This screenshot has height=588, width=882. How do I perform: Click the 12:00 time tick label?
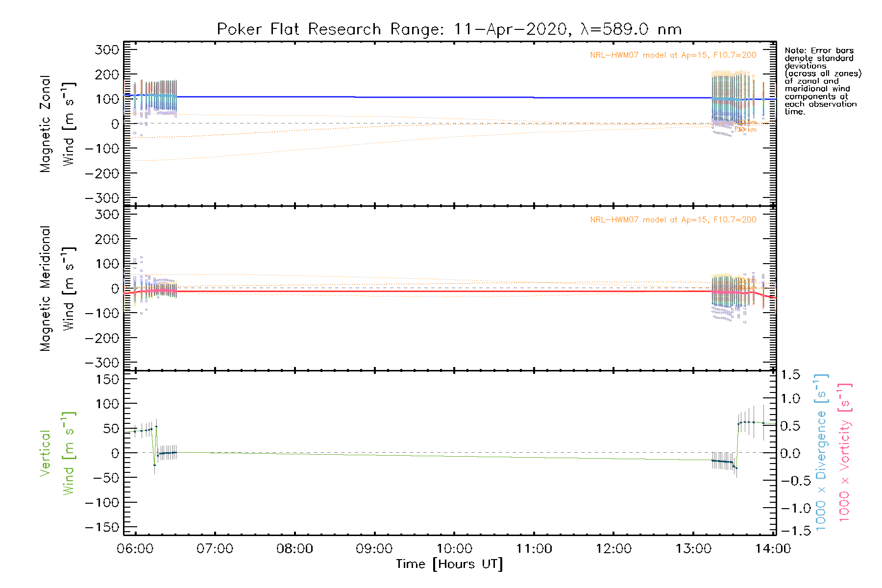(x=613, y=549)
